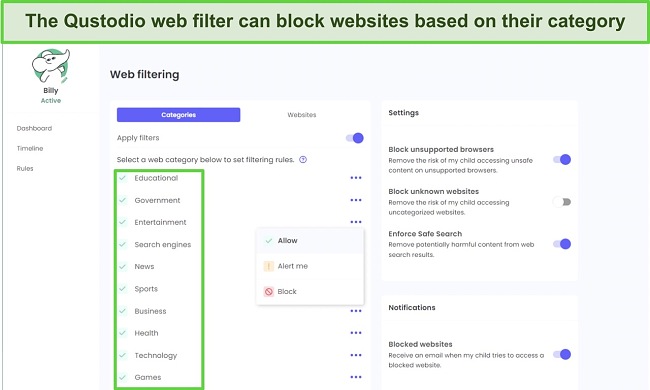Click Enforce Safe Search title text
Screen dimensions: 650x390
click(425, 234)
